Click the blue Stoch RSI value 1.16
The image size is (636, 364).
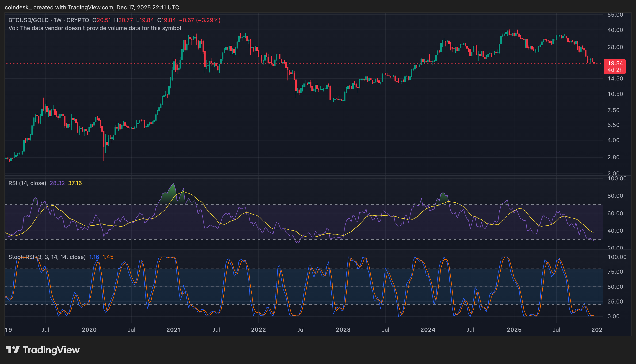tap(94, 257)
